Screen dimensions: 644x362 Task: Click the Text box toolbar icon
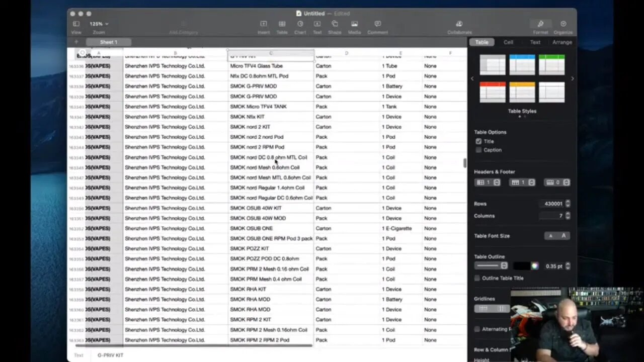317,24
